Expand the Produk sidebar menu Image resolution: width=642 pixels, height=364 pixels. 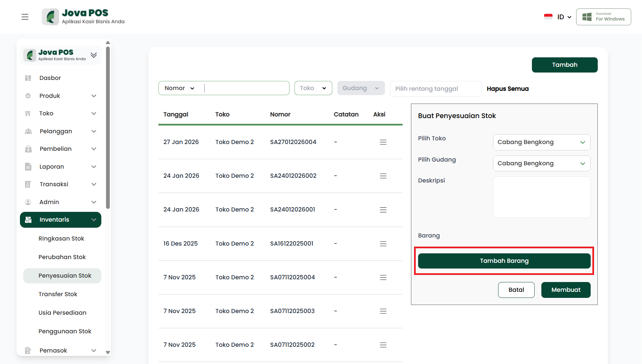tap(94, 96)
